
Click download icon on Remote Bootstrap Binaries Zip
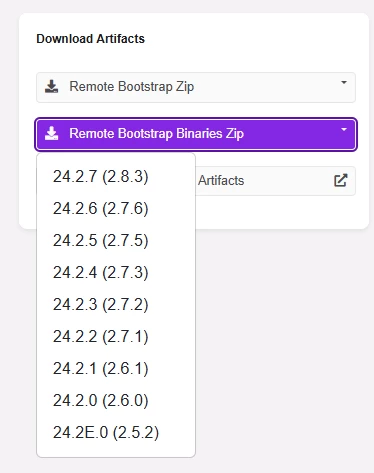tap(51, 134)
